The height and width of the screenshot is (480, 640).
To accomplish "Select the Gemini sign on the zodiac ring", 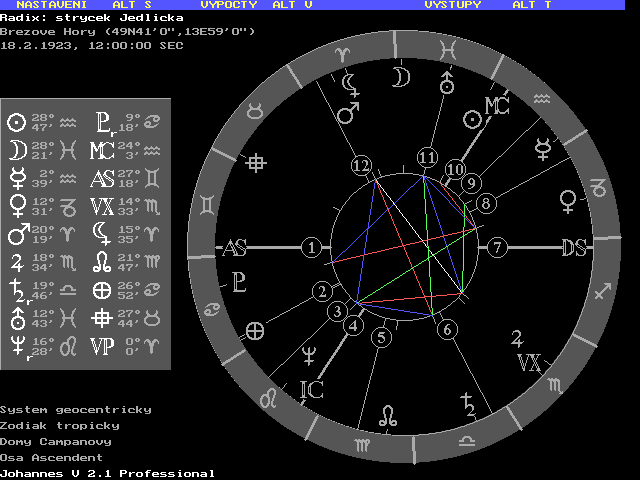I will 208,205.
